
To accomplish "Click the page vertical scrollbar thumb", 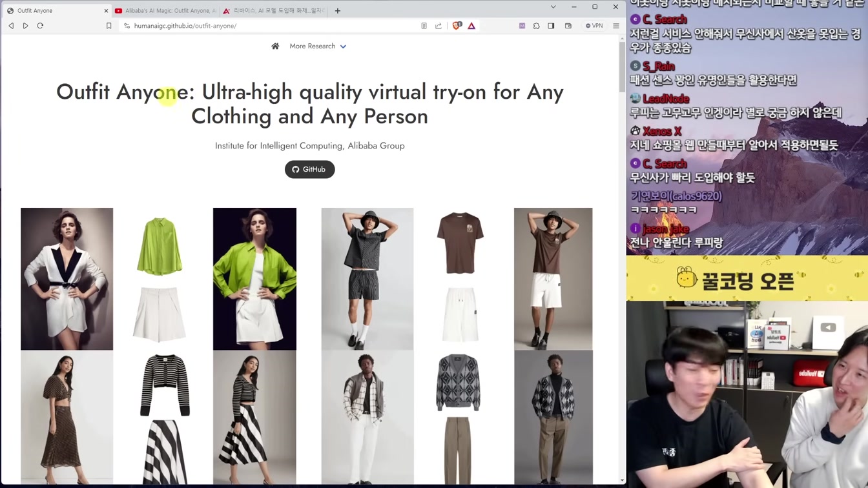I will pos(622,68).
